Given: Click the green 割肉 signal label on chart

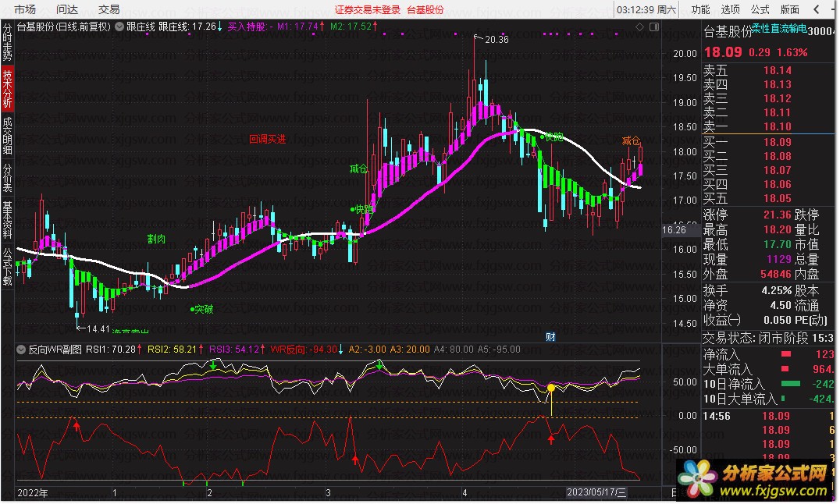Looking at the screenshot, I should 156,239.
